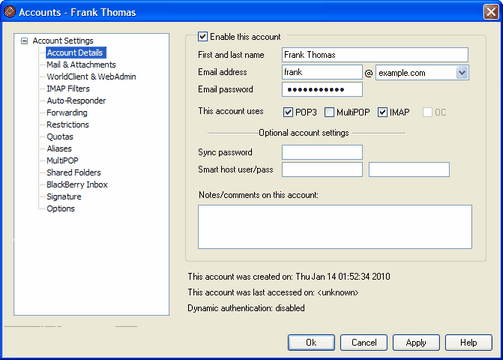Image resolution: width=503 pixels, height=360 pixels.
Task: Open Auto-Responder settings
Action: pyautogui.click(x=76, y=101)
